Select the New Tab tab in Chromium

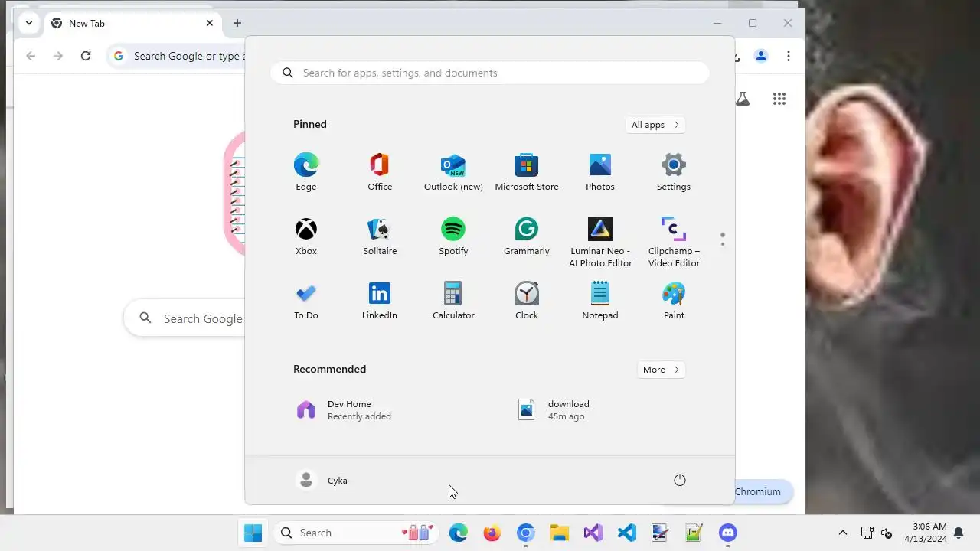click(x=132, y=23)
